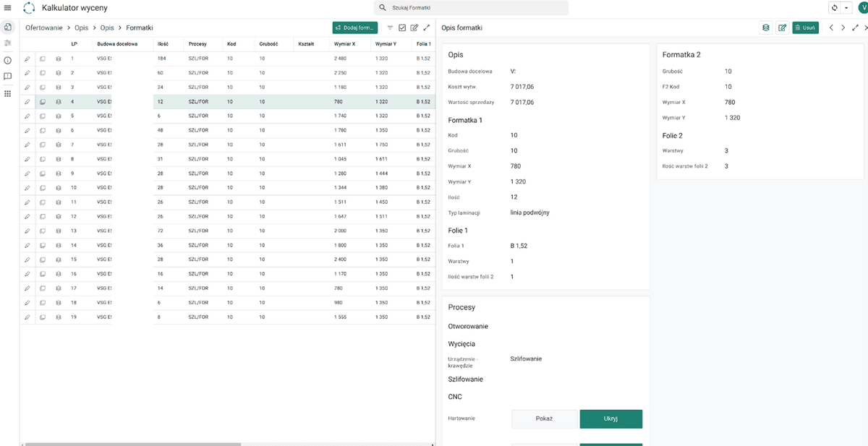Screen dimensions: 868x446
Task: Go to Ofertowanie breadcrumb
Action: (x=45, y=27)
